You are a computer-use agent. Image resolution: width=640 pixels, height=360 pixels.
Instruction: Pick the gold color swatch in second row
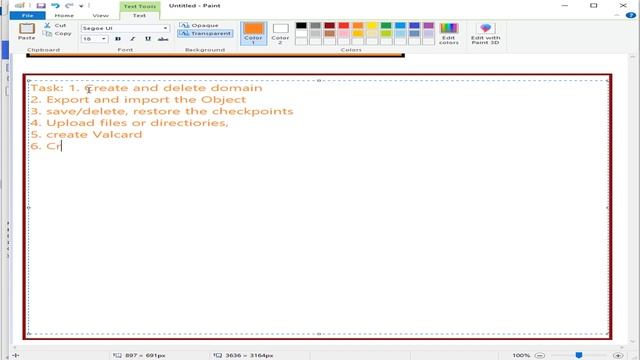(358, 33)
